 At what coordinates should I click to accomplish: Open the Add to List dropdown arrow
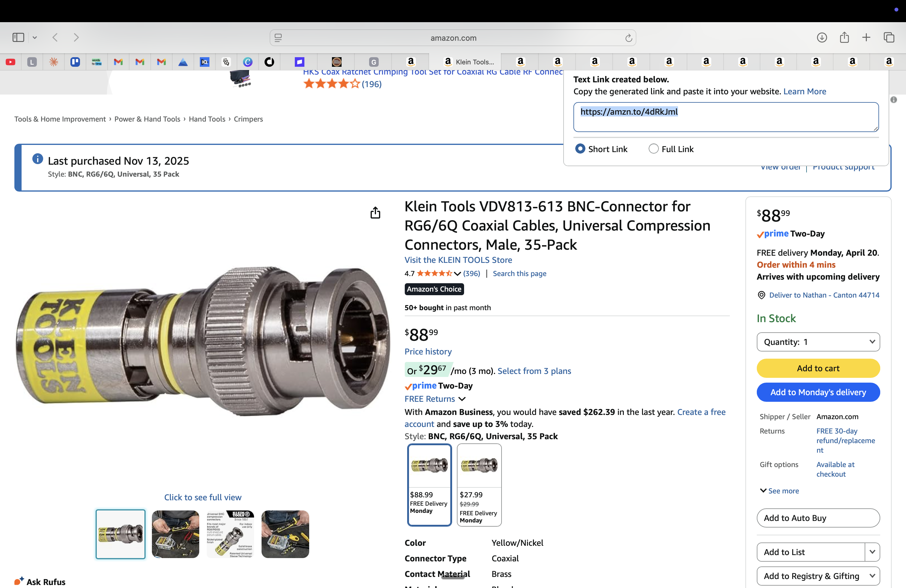click(x=872, y=551)
